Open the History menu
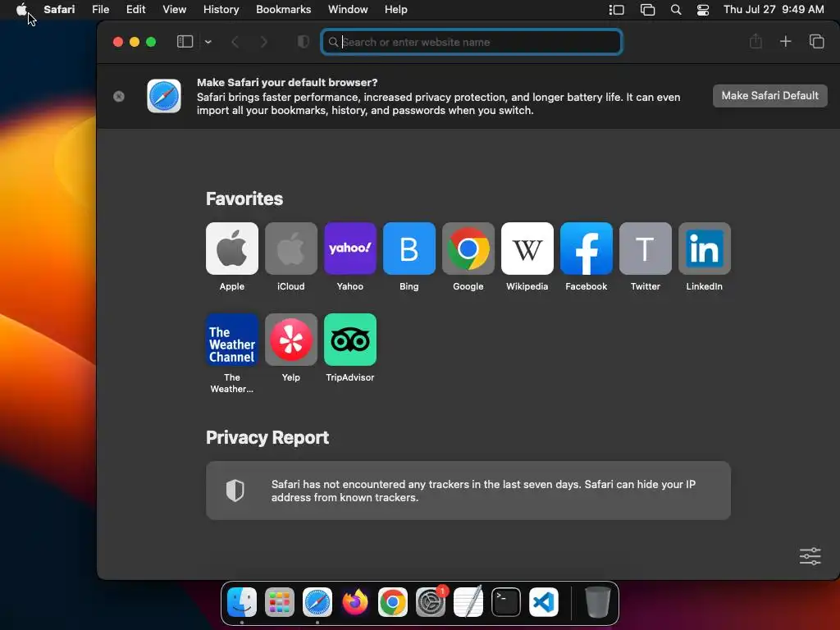 [221, 10]
